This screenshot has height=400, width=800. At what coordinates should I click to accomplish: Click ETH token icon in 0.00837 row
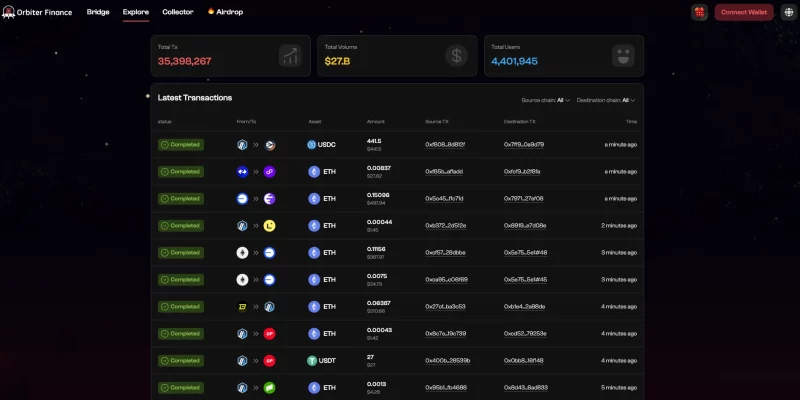(x=314, y=172)
